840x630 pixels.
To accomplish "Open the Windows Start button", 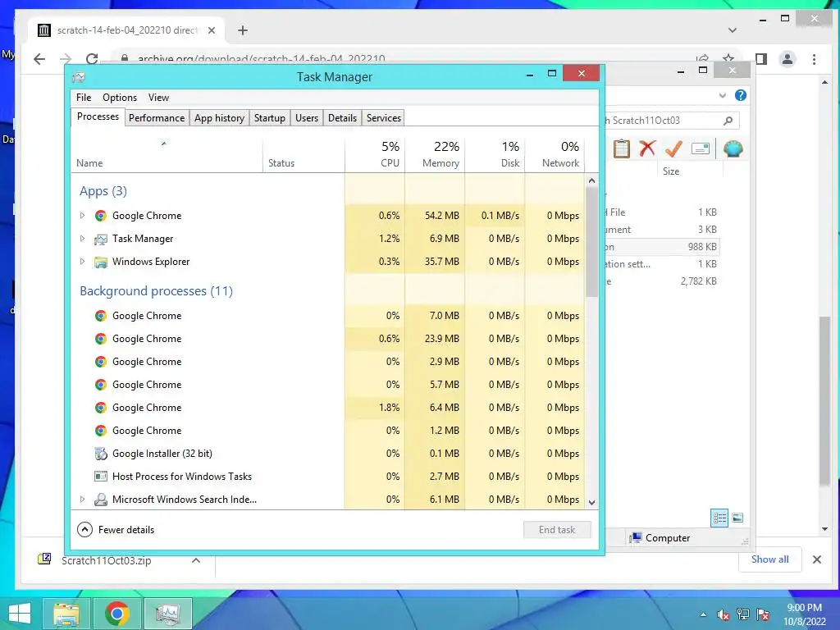I will pyautogui.click(x=20, y=613).
